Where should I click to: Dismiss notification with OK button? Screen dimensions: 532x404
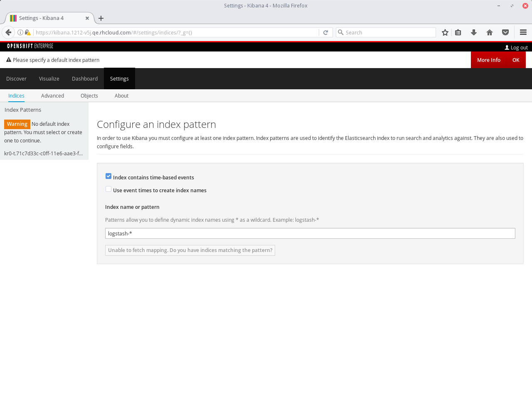(516, 60)
